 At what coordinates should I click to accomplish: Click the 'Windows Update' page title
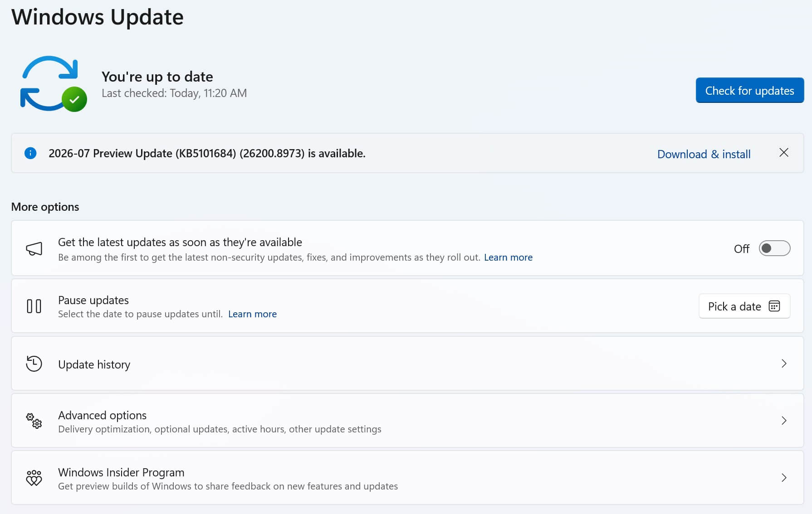(x=98, y=17)
